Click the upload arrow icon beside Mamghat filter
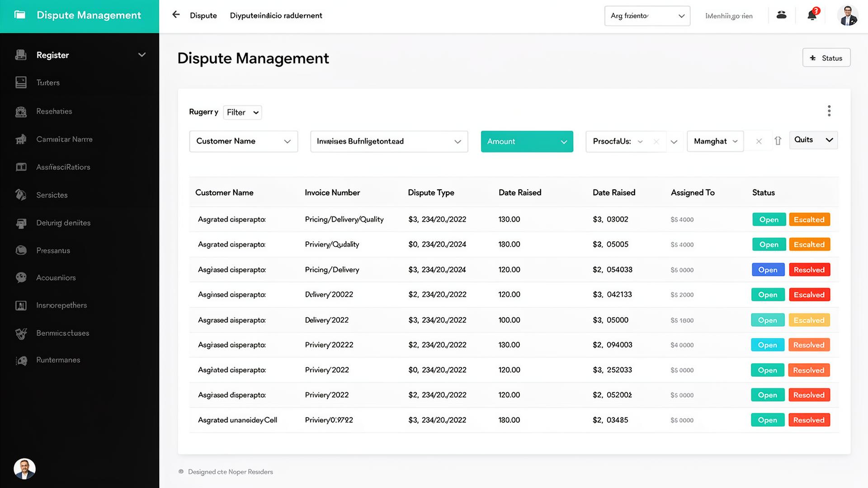The image size is (868, 488). pos(778,141)
